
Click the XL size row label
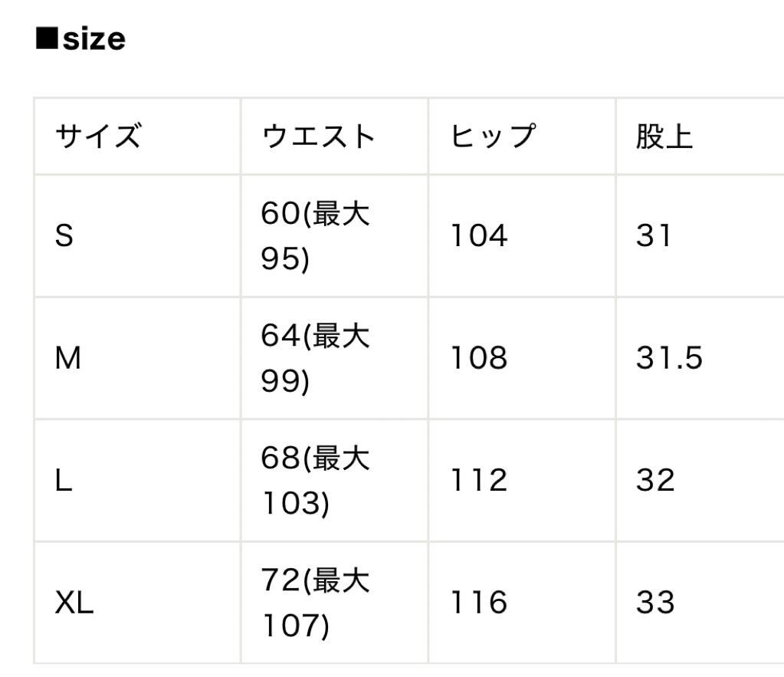(74, 603)
